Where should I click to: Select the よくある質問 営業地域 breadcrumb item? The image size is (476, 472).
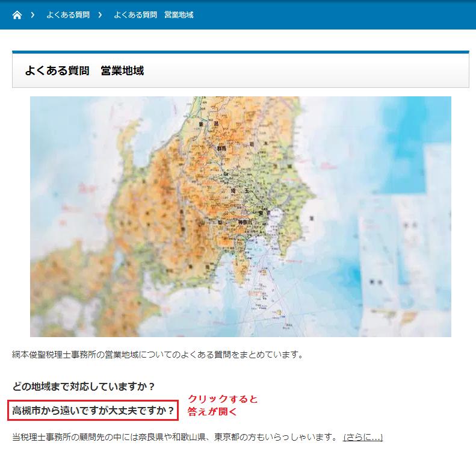(153, 15)
